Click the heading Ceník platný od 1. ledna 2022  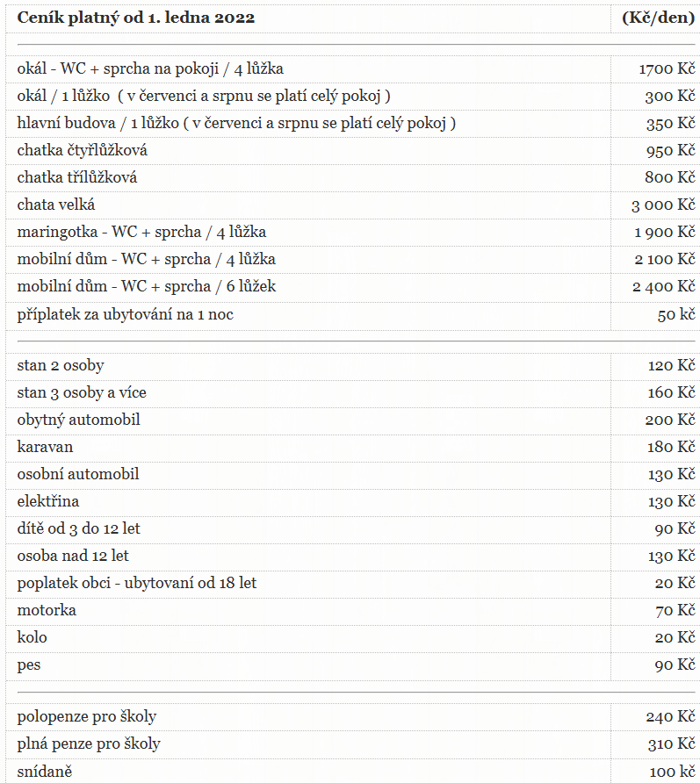click(x=136, y=18)
